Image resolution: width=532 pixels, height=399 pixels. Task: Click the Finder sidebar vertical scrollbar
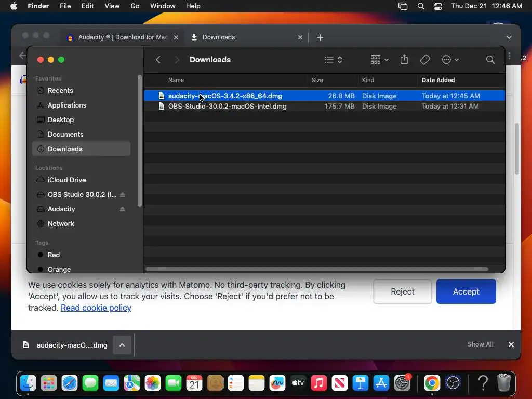click(x=139, y=140)
